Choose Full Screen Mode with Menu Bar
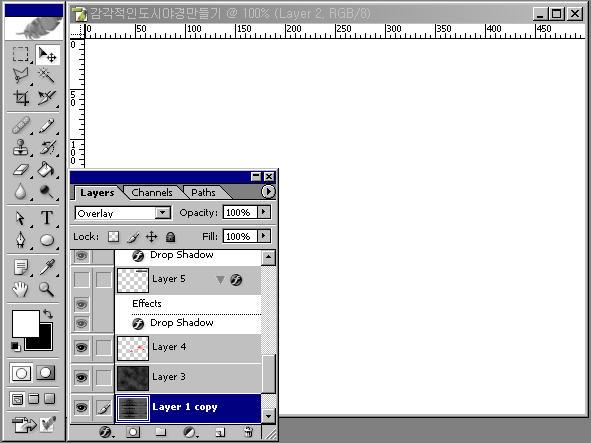591x443 pixels. click(34, 399)
